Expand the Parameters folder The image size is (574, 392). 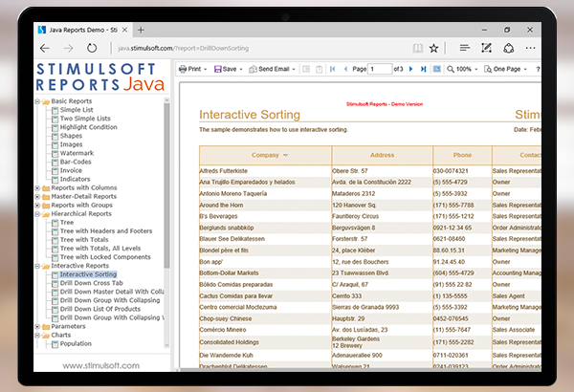coord(37,326)
